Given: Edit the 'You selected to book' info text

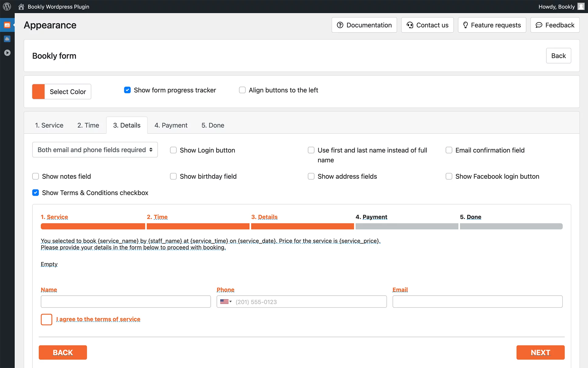Looking at the screenshot, I should point(210,244).
